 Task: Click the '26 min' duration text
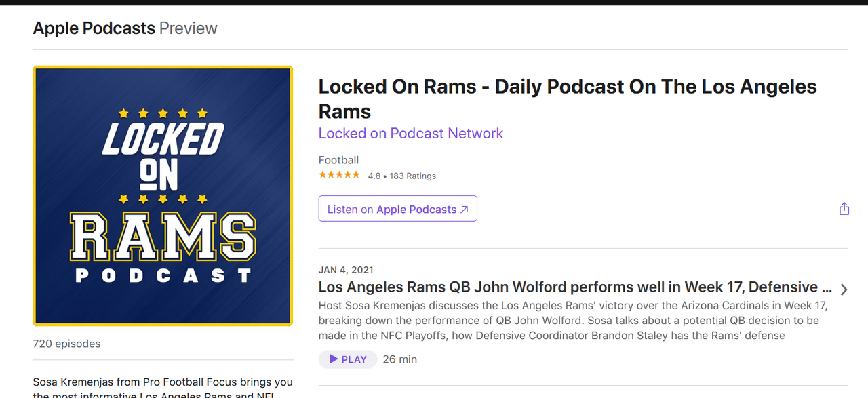400,359
